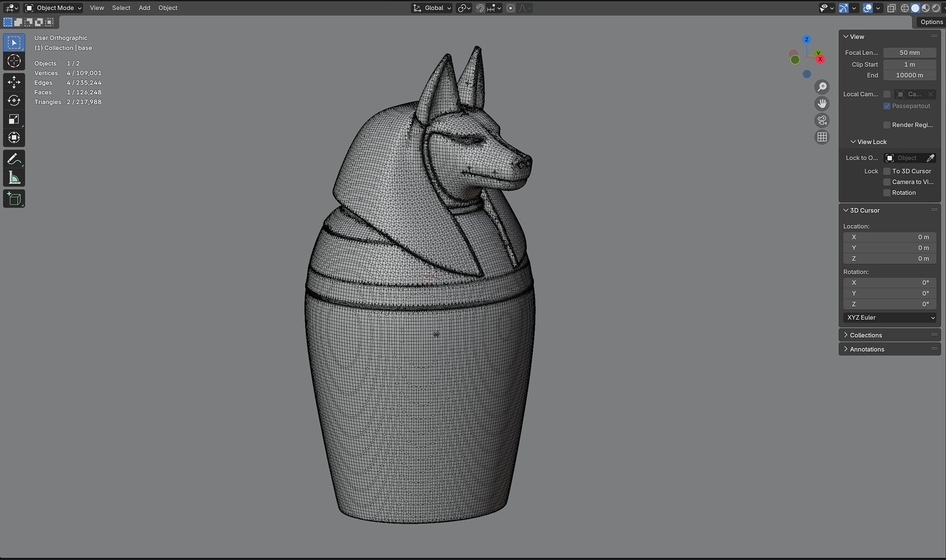Screen dimensions: 946x560
Task: Select the Scale tool
Action: [x=14, y=119]
